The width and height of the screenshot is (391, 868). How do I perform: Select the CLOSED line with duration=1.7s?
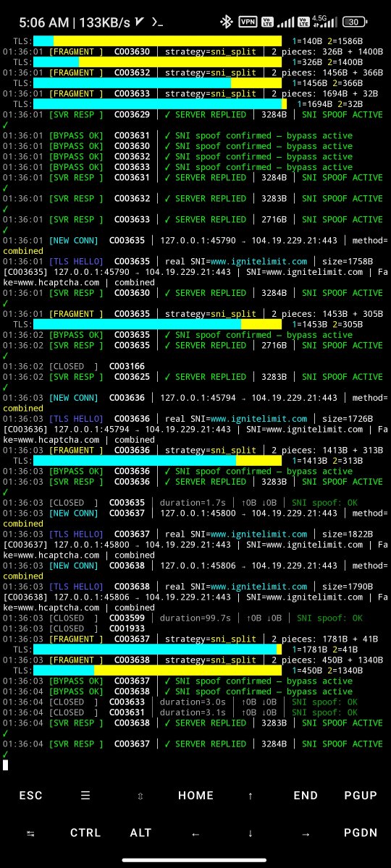pos(180,503)
